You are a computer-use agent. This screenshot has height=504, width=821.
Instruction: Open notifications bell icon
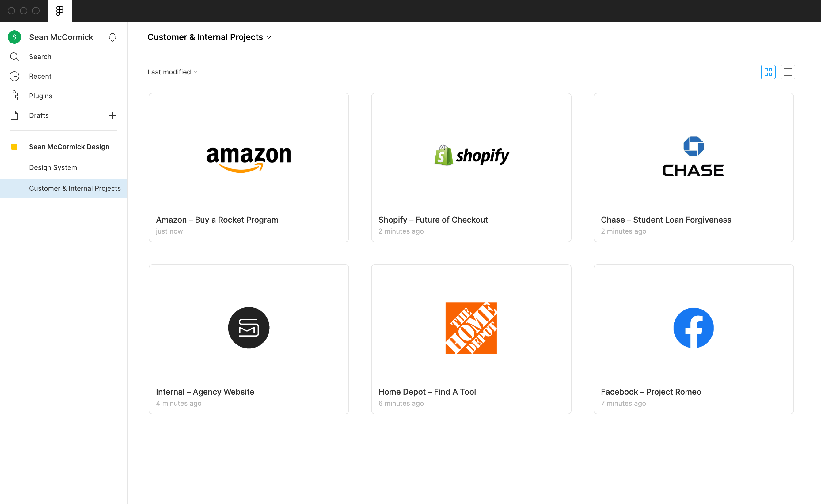pyautogui.click(x=112, y=37)
